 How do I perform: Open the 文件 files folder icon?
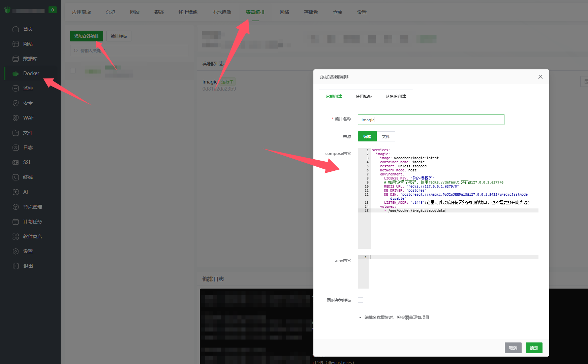16,133
